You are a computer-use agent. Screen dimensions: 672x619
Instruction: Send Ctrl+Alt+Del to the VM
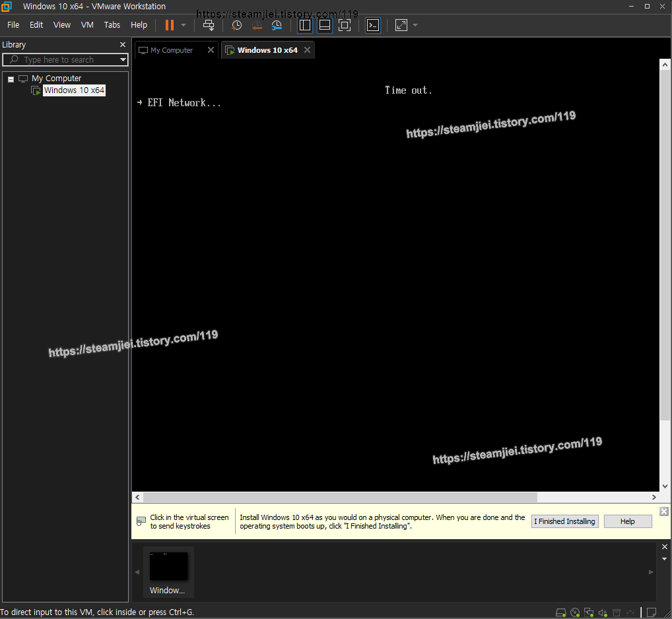209,25
